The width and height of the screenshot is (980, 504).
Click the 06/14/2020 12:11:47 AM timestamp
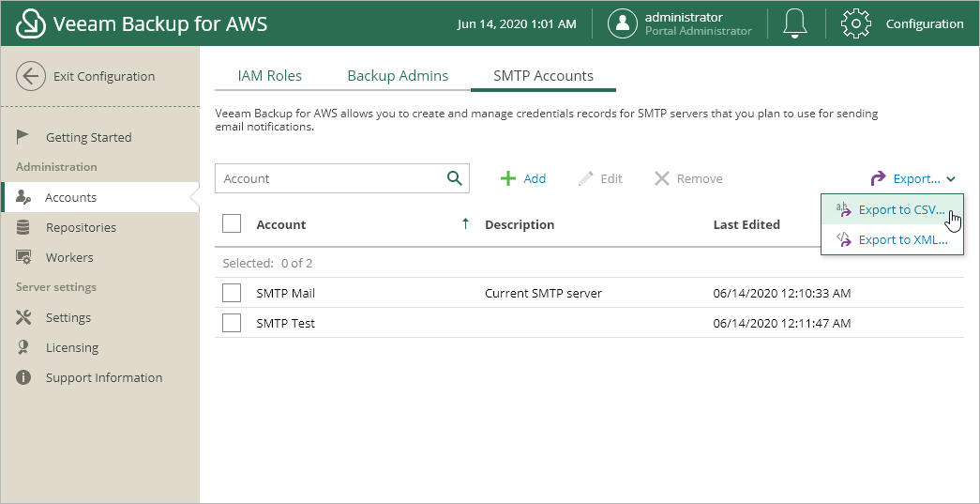(x=782, y=323)
